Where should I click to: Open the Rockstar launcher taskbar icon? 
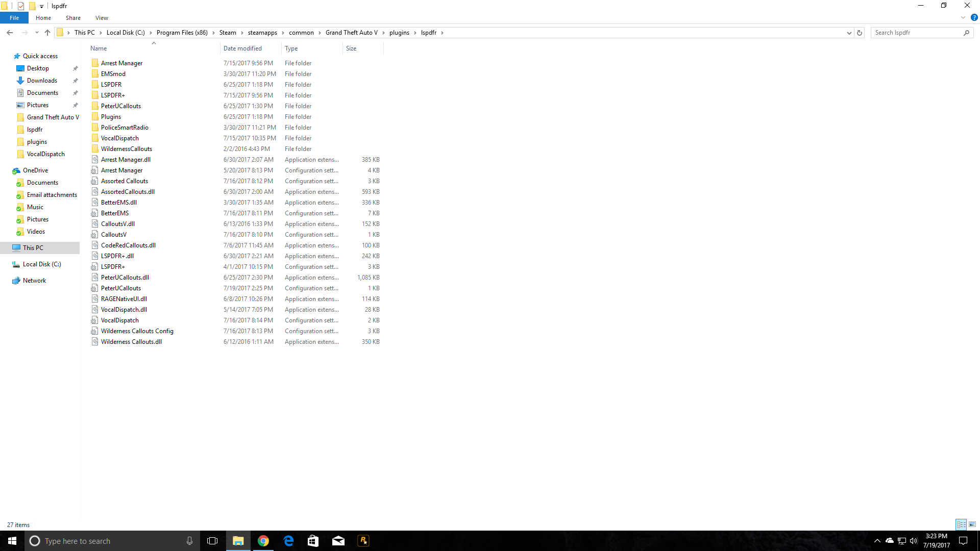(x=363, y=541)
